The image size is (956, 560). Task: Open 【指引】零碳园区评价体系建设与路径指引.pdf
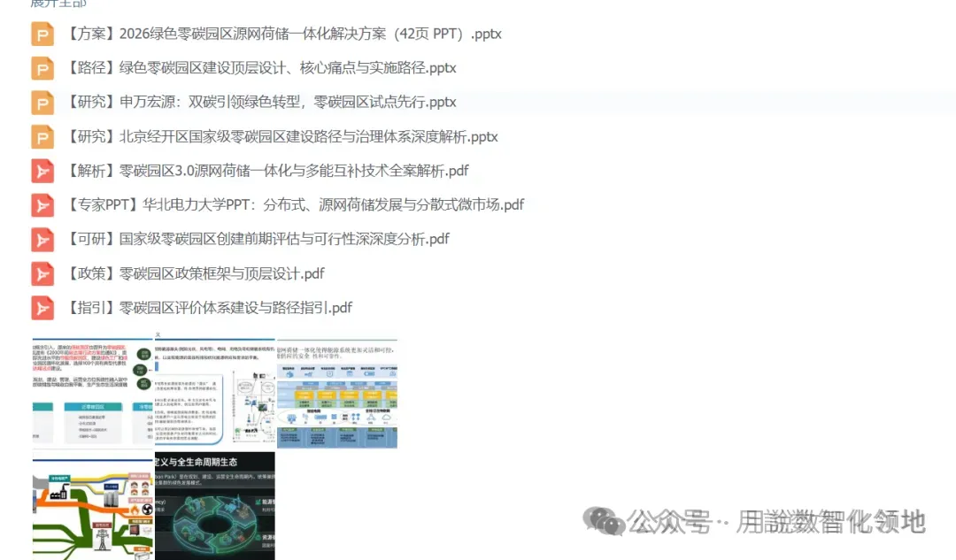(209, 307)
